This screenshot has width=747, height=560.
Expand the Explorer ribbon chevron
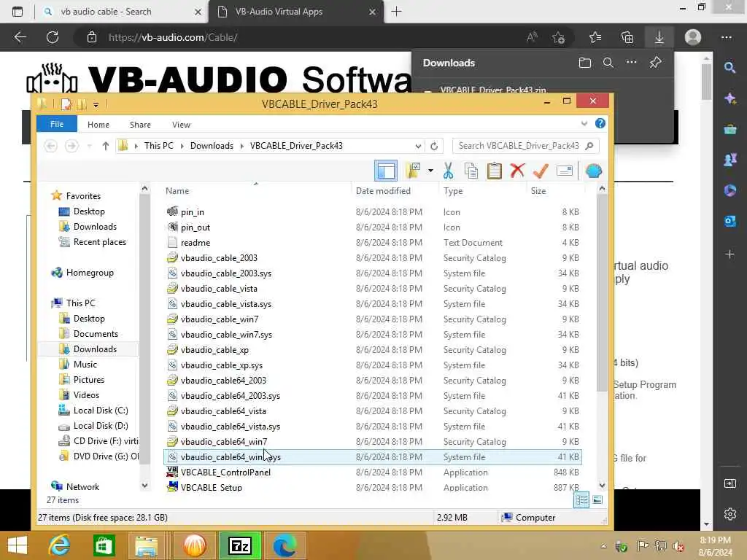tap(584, 124)
